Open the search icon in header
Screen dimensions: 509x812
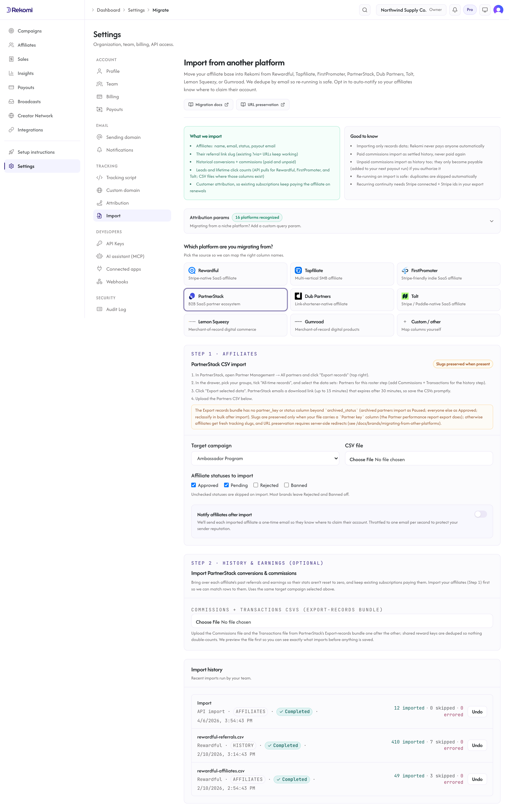365,10
